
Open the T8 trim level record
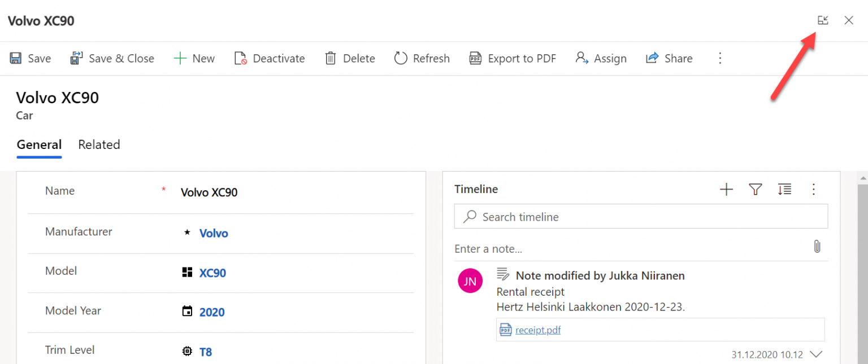[206, 352]
